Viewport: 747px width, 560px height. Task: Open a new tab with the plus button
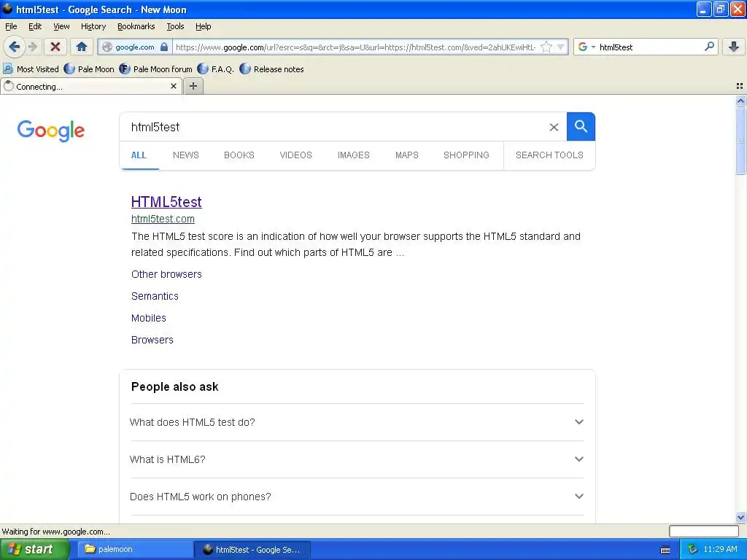coord(193,86)
